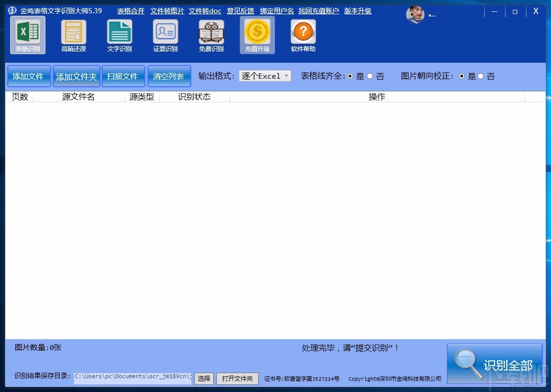Click the 识别全部 magnifier button
This screenshot has height=392, width=551.
point(494,363)
